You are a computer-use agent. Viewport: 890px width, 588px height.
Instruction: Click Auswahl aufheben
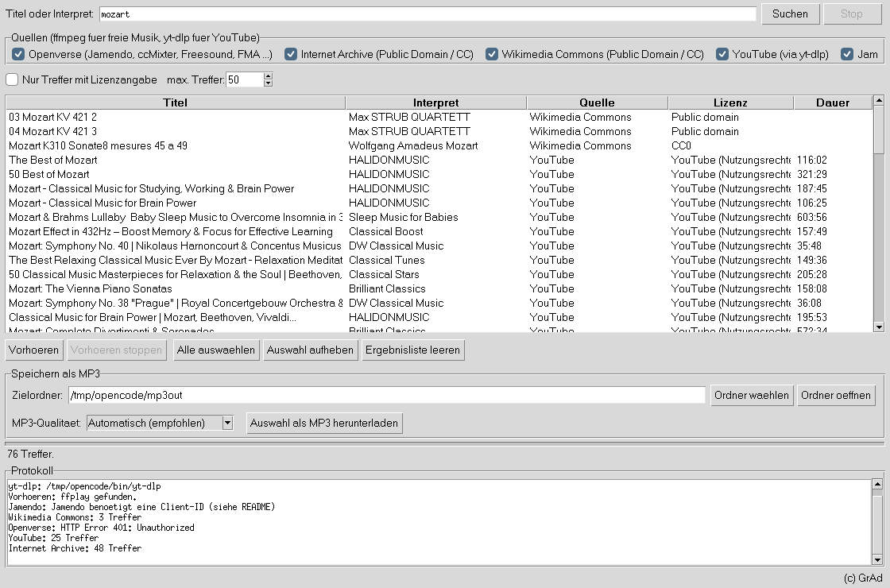[x=310, y=350]
